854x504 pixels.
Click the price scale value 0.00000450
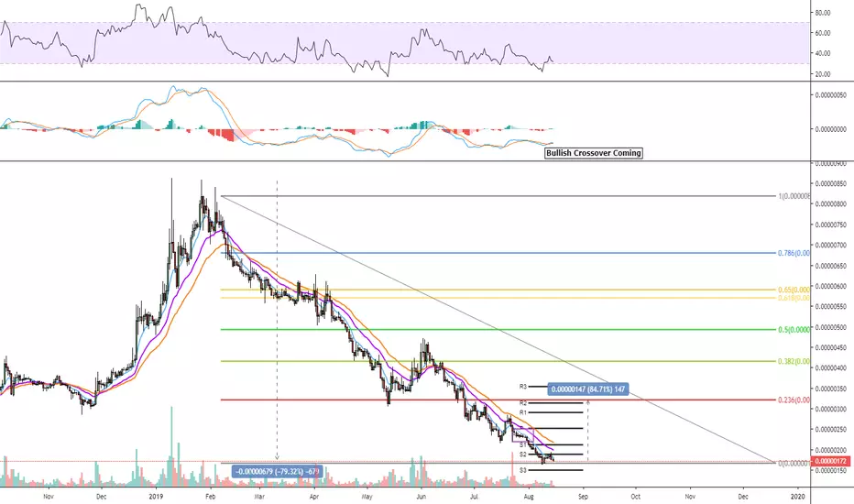830,347
